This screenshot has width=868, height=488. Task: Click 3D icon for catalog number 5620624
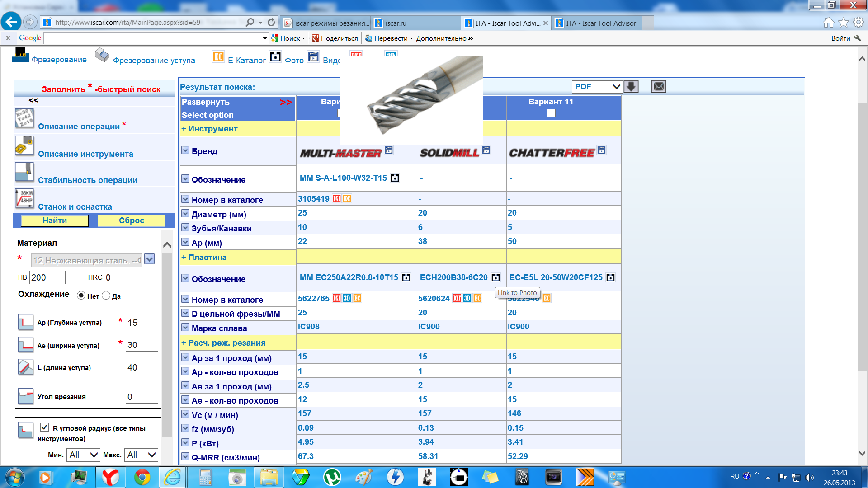467,298
